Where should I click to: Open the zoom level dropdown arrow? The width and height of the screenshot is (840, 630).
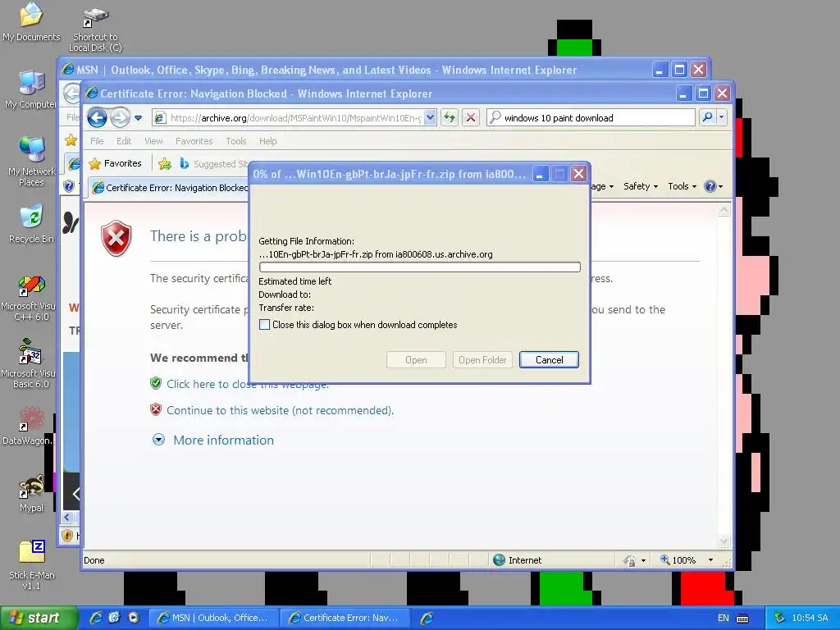click(711, 559)
